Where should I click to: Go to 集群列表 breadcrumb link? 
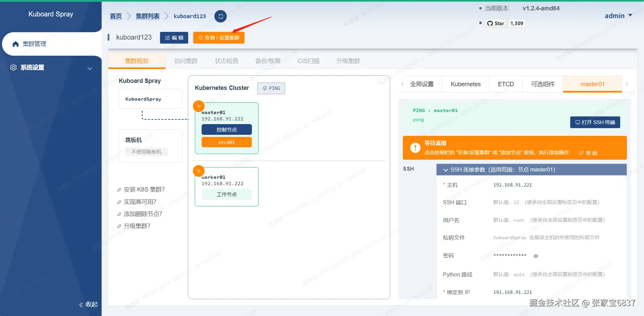[x=148, y=16]
